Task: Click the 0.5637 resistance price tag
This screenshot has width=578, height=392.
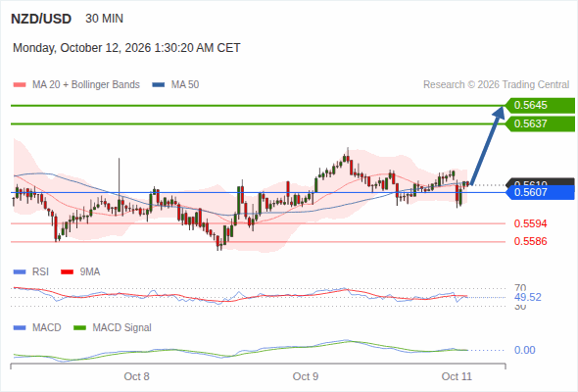Action: 540,123
